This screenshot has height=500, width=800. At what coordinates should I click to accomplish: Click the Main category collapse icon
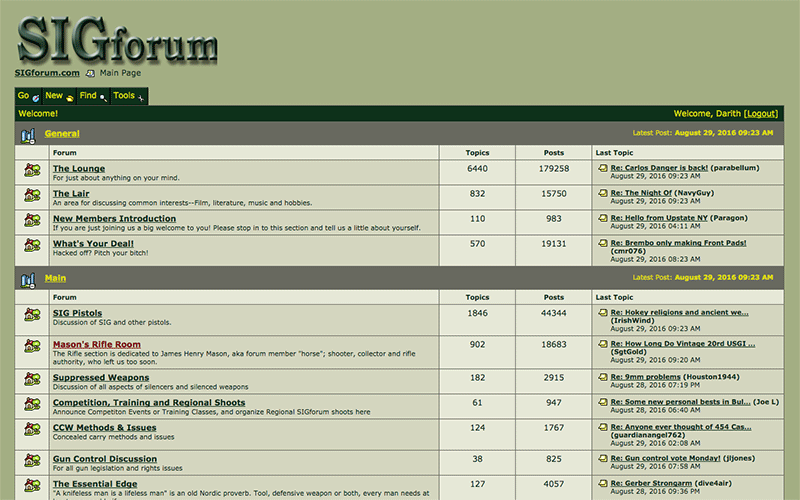tap(28, 280)
